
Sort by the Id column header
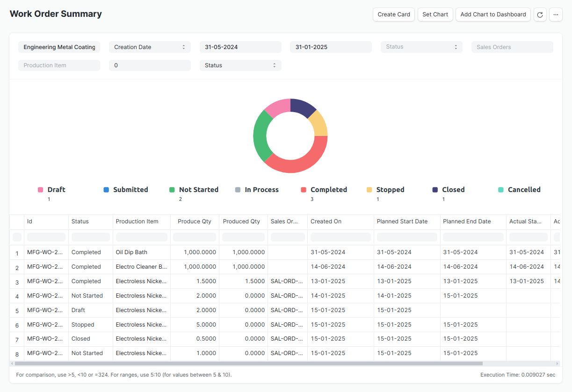click(46, 221)
